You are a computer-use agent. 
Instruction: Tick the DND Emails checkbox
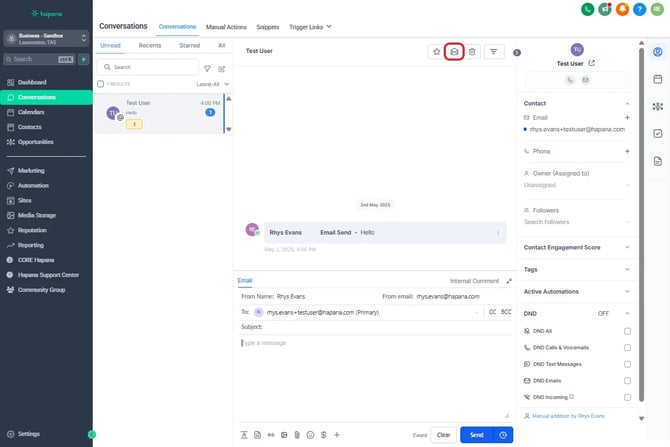pyautogui.click(x=627, y=381)
